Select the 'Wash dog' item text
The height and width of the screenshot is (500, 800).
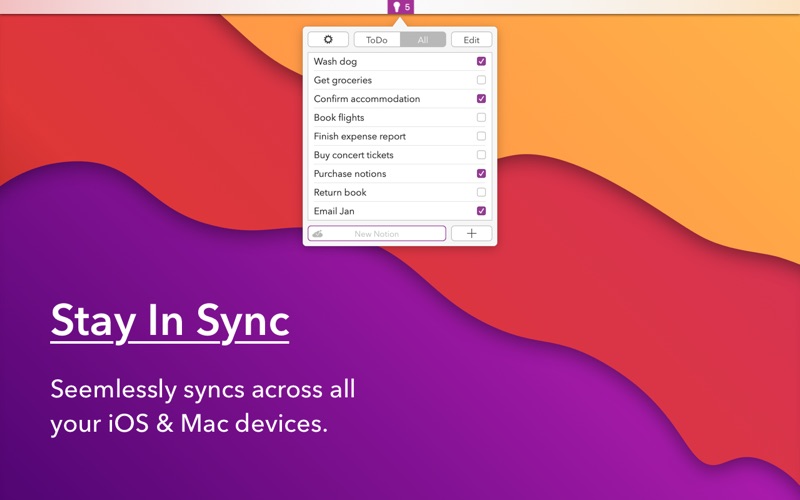(335, 61)
